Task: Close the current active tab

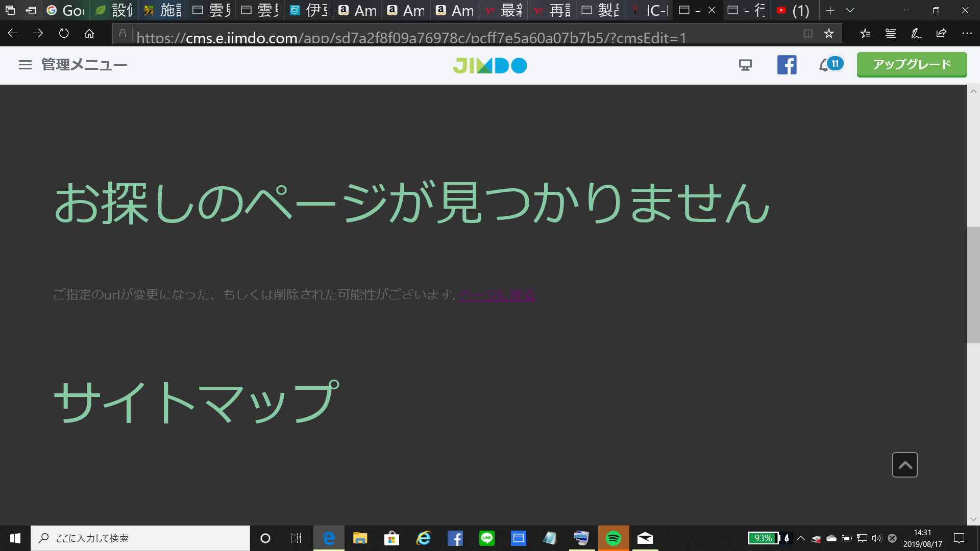Action: [712, 10]
